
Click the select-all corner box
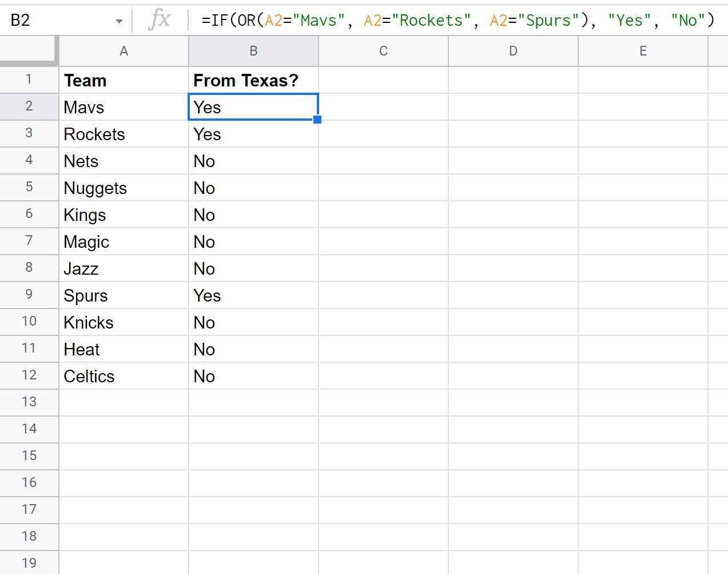click(x=29, y=50)
